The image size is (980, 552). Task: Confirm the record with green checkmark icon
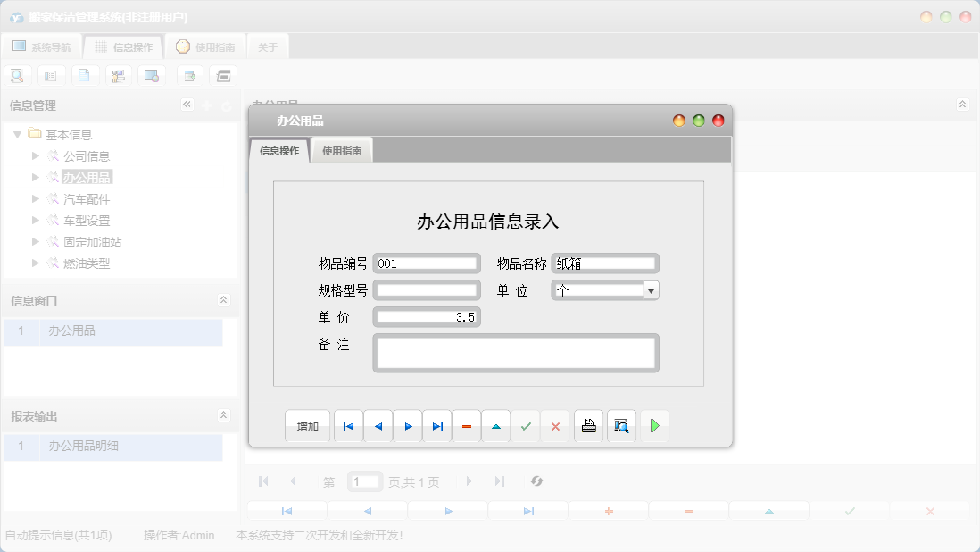[x=526, y=426]
